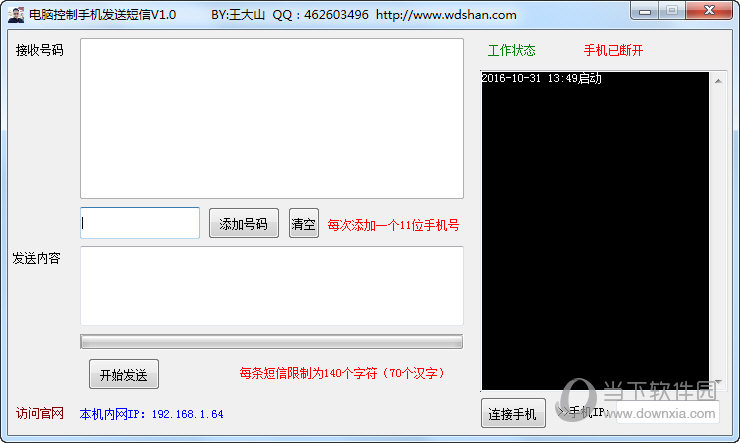Image resolution: width=740 pixels, height=443 pixels.
Task: Minimize the window
Action: pos(645,11)
